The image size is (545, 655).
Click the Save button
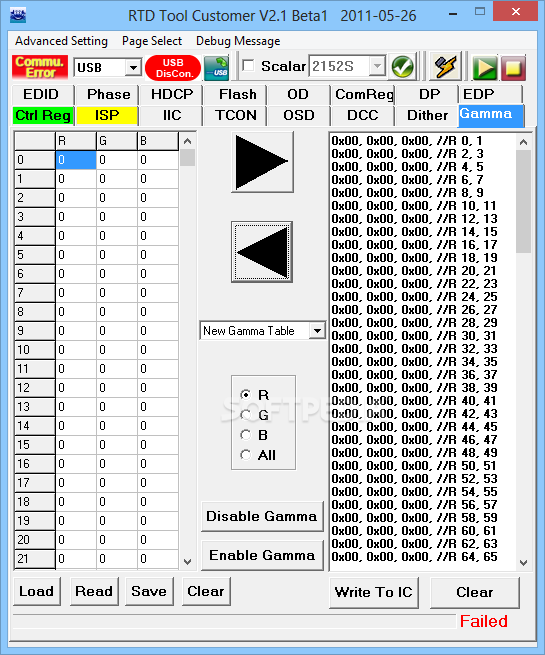[149, 592]
